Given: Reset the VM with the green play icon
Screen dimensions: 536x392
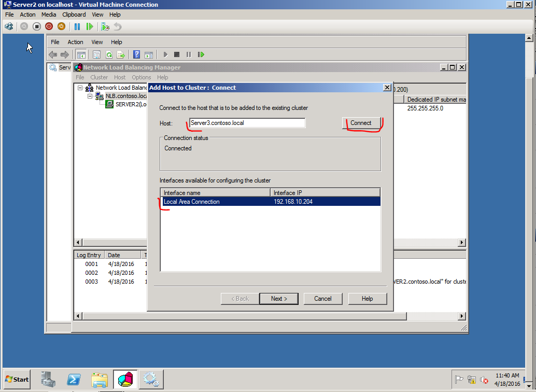Looking at the screenshot, I should point(90,26).
